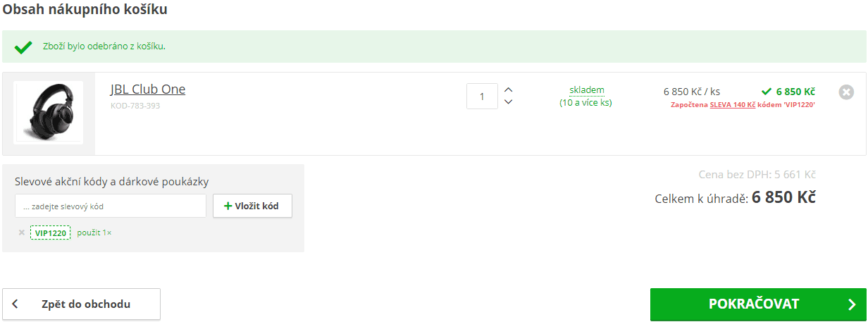868x322 pixels.
Task: Go back with Zpět do obchodu
Action: (82, 304)
